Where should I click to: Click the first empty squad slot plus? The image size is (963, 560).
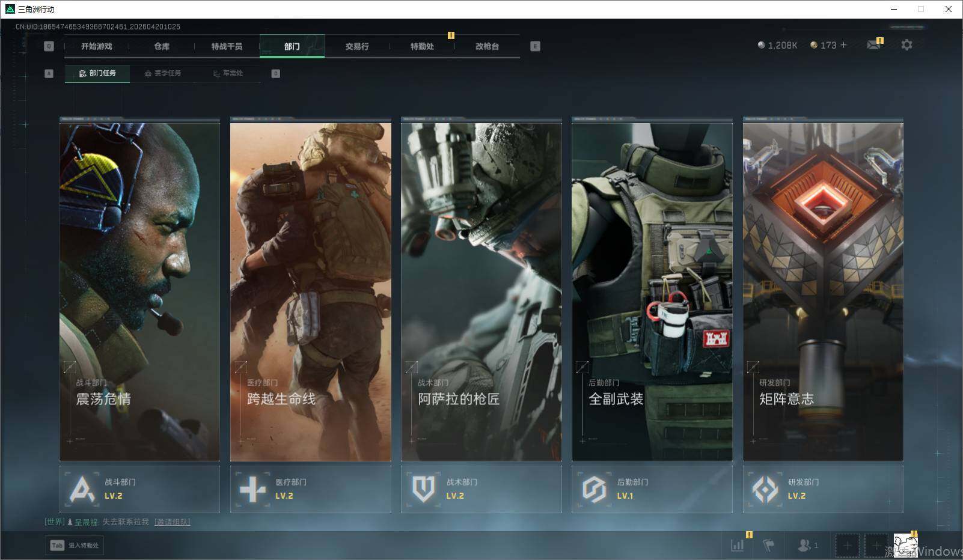coord(847,546)
